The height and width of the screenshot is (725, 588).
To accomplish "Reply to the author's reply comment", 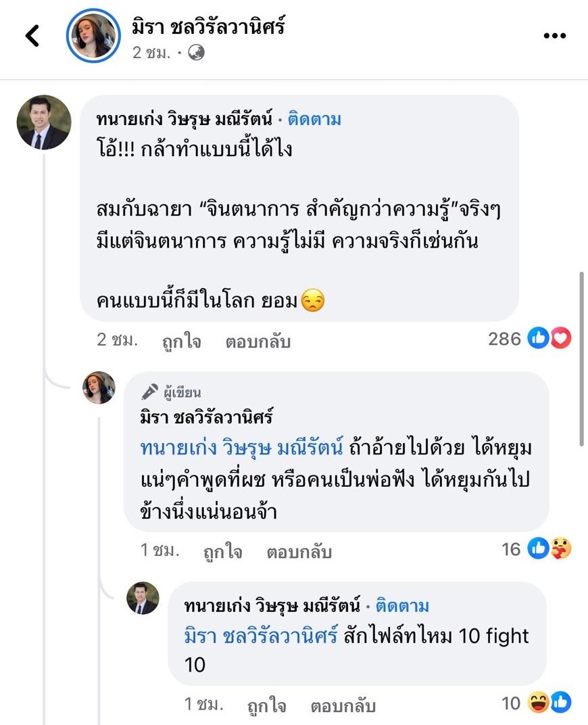I will pos(299,552).
